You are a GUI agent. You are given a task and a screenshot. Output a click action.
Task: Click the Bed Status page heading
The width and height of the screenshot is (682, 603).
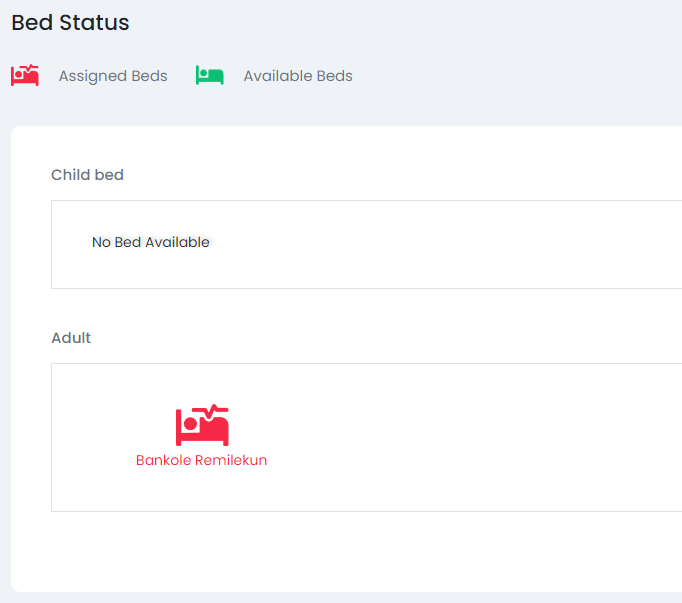[70, 22]
